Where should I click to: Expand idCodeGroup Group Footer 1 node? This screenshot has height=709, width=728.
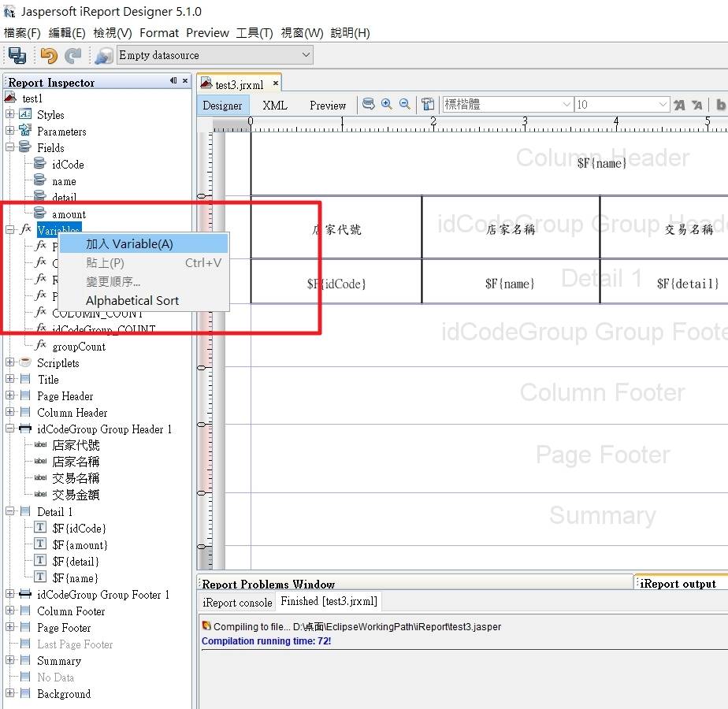(x=9, y=594)
